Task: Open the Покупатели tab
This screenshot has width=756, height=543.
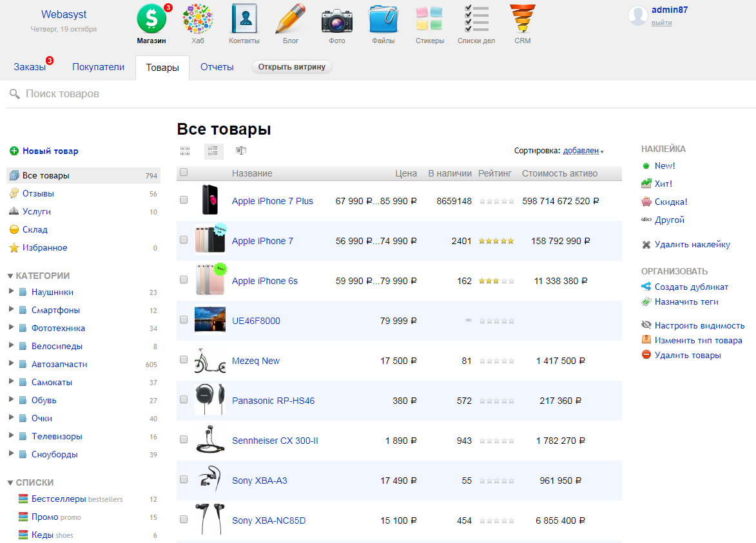Action: pyautogui.click(x=99, y=67)
